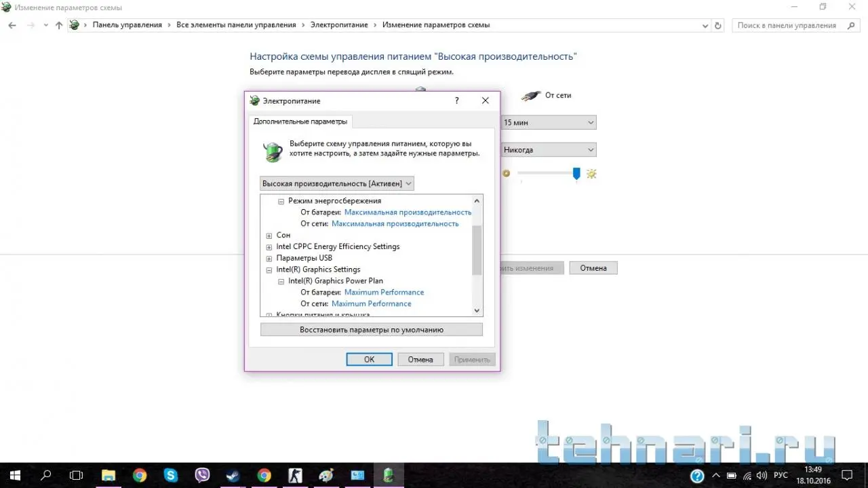Open Skype from the taskbar
The image size is (868, 488).
pyautogui.click(x=171, y=475)
